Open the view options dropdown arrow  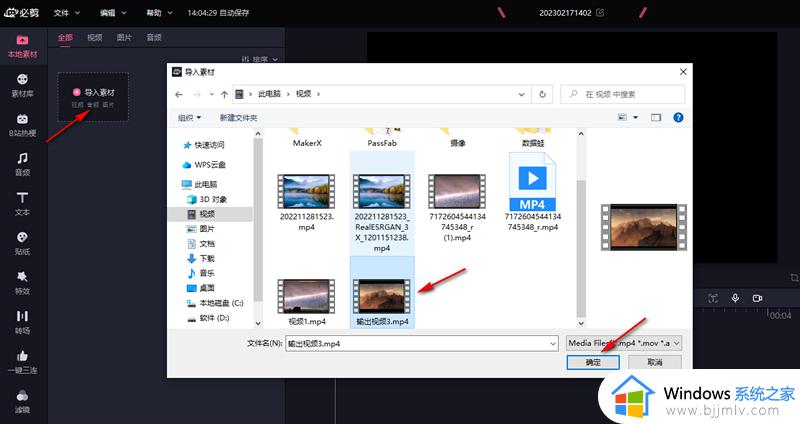click(635, 117)
